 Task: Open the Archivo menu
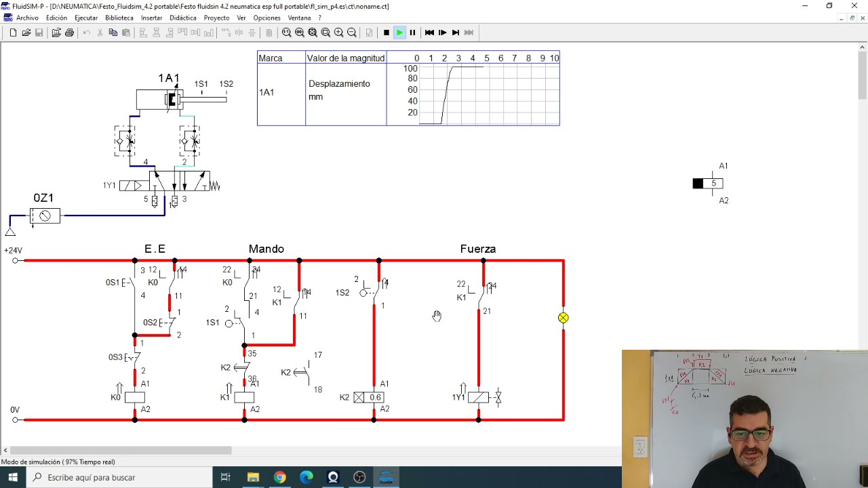[27, 18]
